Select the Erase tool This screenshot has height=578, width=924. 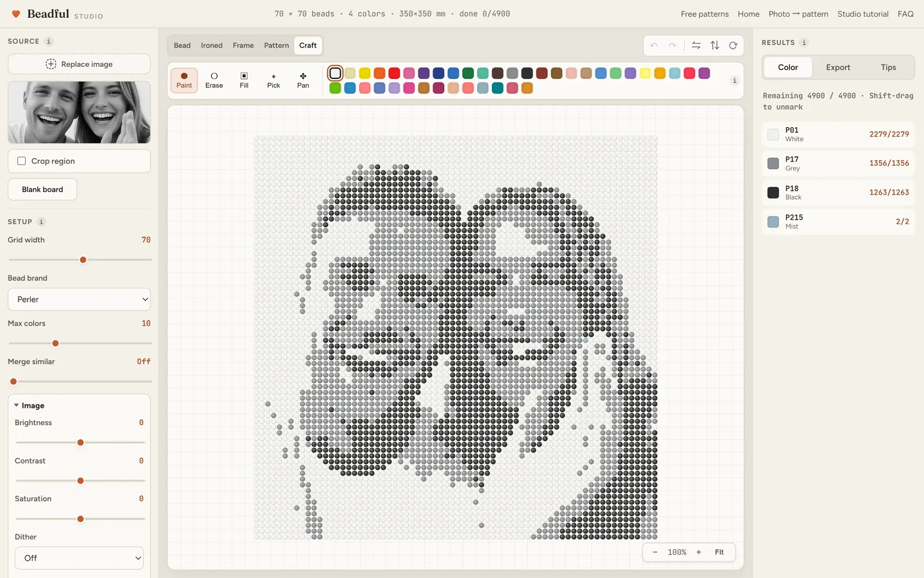tap(214, 80)
